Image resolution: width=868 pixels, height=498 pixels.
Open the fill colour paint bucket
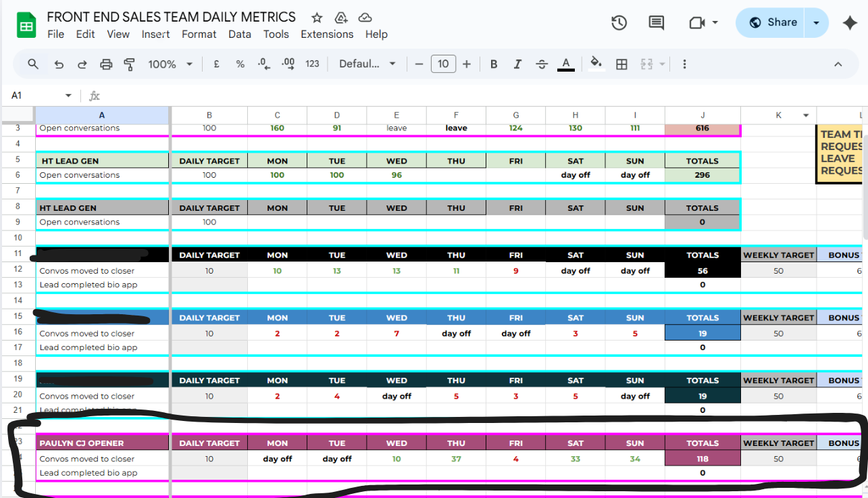596,64
